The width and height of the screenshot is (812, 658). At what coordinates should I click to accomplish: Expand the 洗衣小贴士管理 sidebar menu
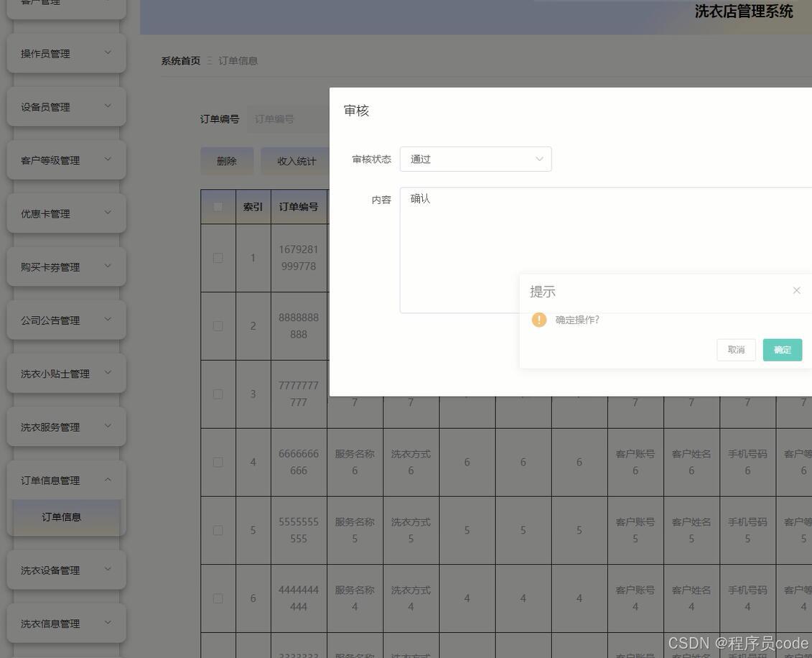66,374
